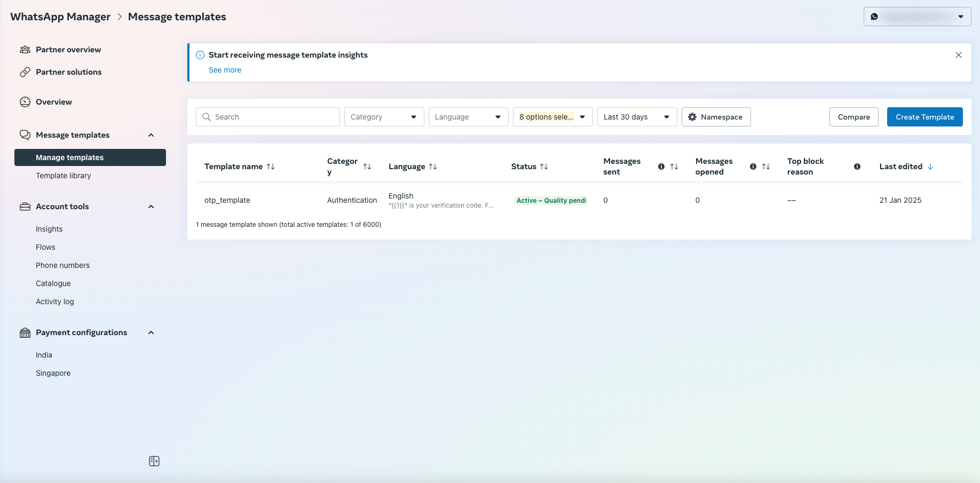
Task: Open Template library in sidebar
Action: (64, 176)
